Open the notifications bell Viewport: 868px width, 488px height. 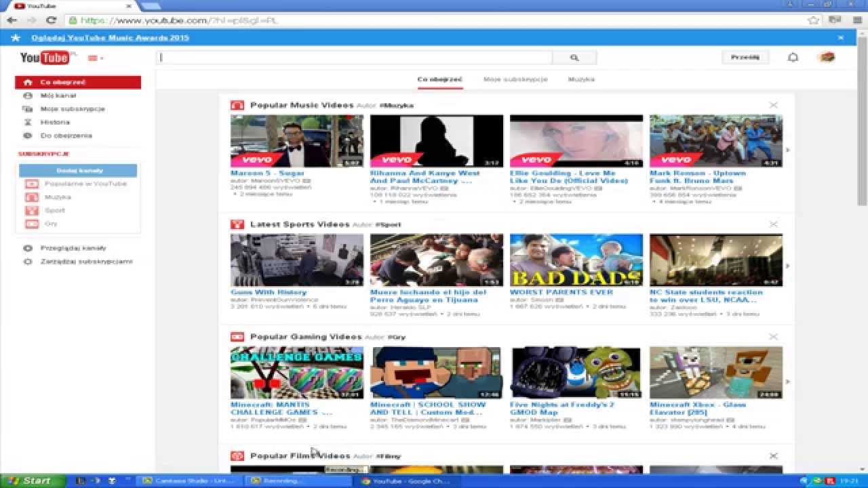point(793,58)
